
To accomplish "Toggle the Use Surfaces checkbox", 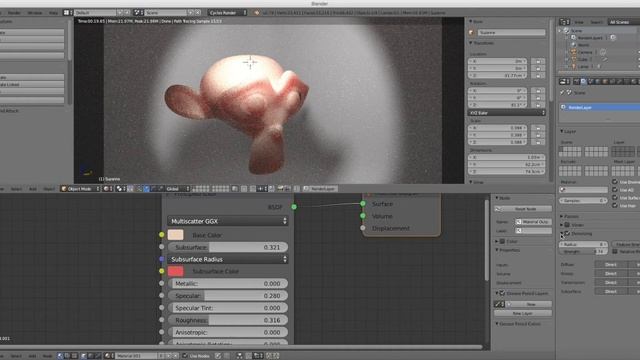I will (x=615, y=198).
